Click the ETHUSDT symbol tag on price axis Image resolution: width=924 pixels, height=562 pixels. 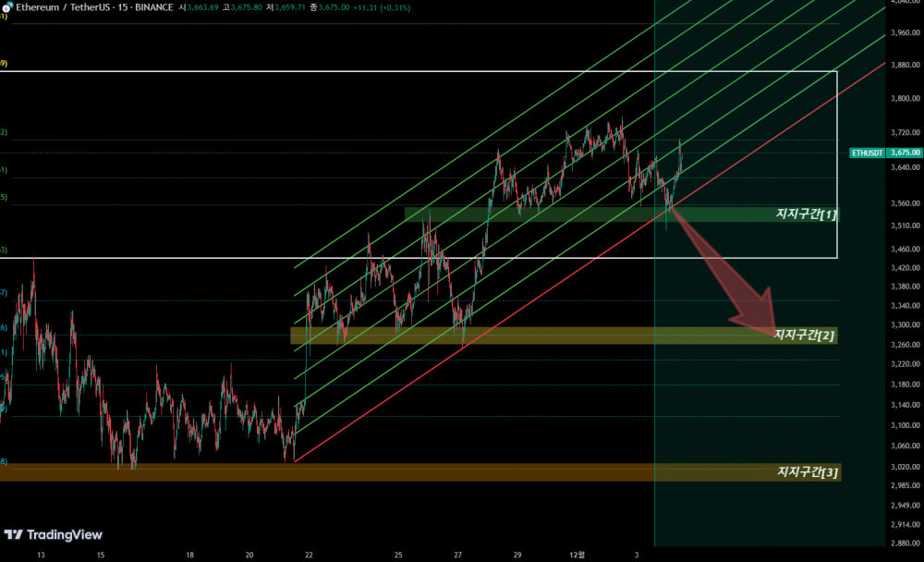(867, 153)
